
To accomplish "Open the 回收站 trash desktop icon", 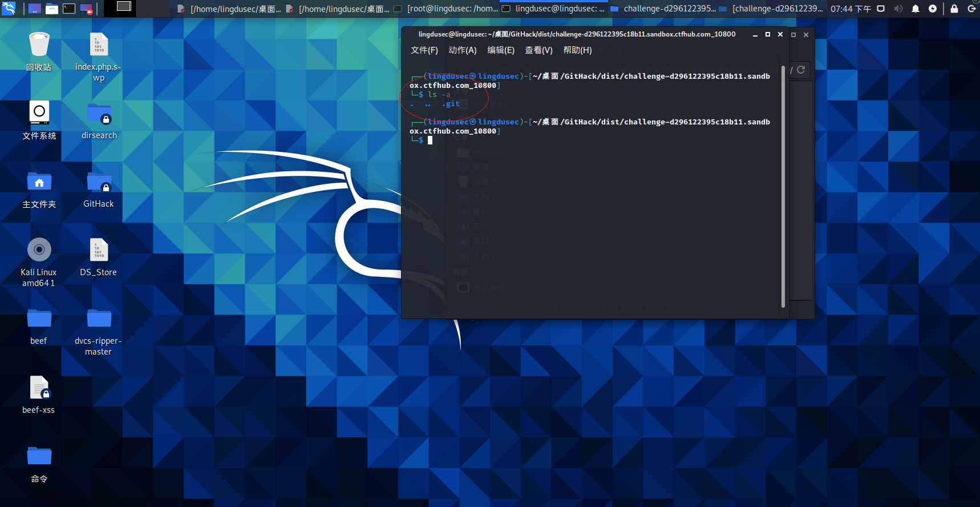I will tap(39, 51).
